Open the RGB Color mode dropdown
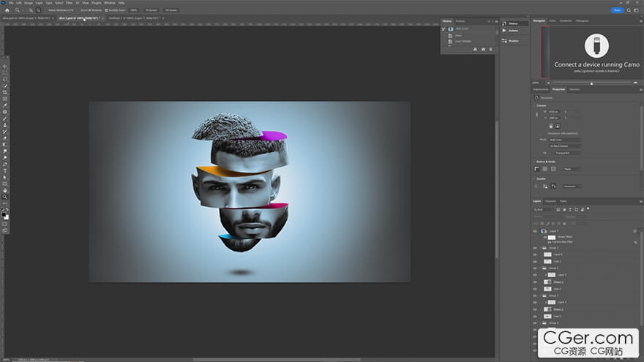The width and height of the screenshot is (644, 362). pyautogui.click(x=565, y=139)
